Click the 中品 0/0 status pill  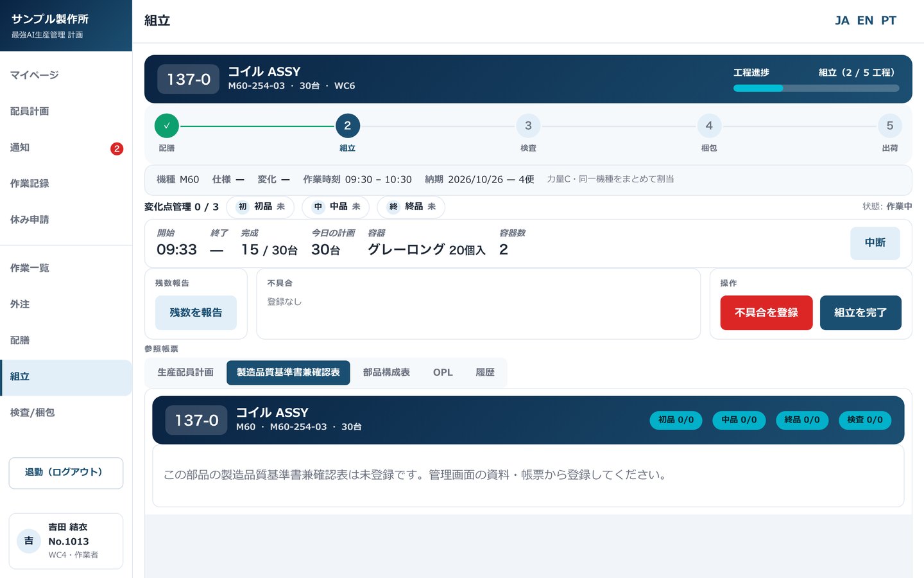point(739,420)
